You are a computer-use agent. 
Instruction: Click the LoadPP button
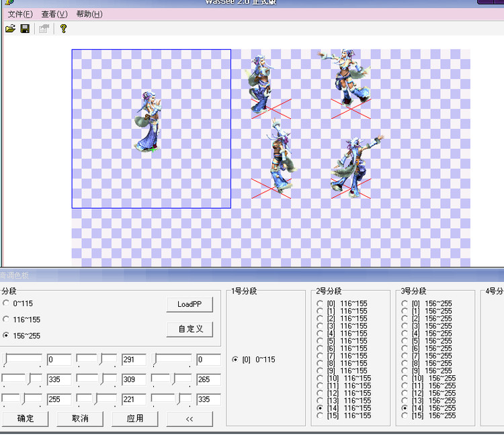(x=190, y=304)
